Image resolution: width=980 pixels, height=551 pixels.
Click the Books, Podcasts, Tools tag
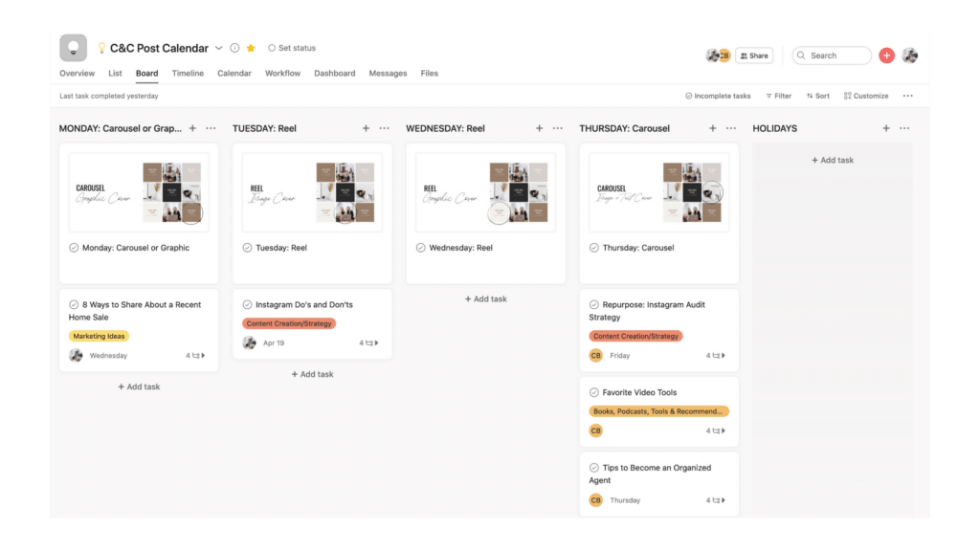(658, 411)
